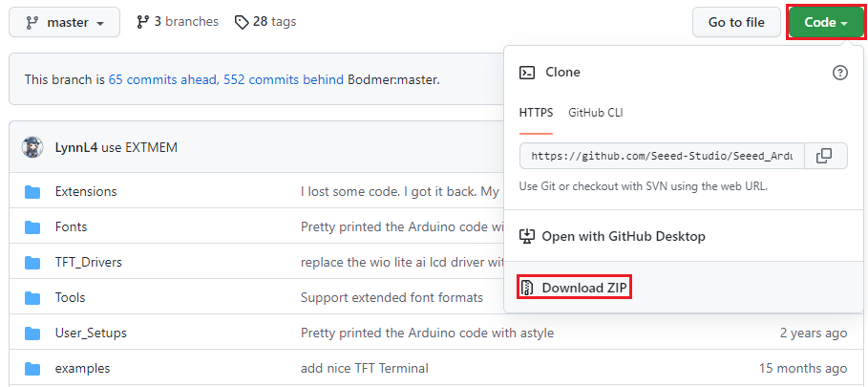Screen dimensions: 868x387
Task: Click the LynnL4 user avatar
Action: pos(32,147)
